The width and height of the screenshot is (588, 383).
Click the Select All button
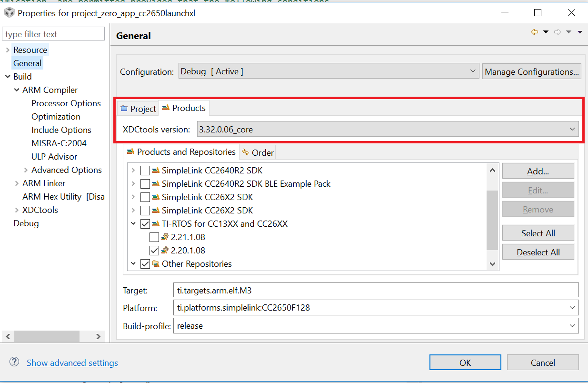[x=538, y=233]
